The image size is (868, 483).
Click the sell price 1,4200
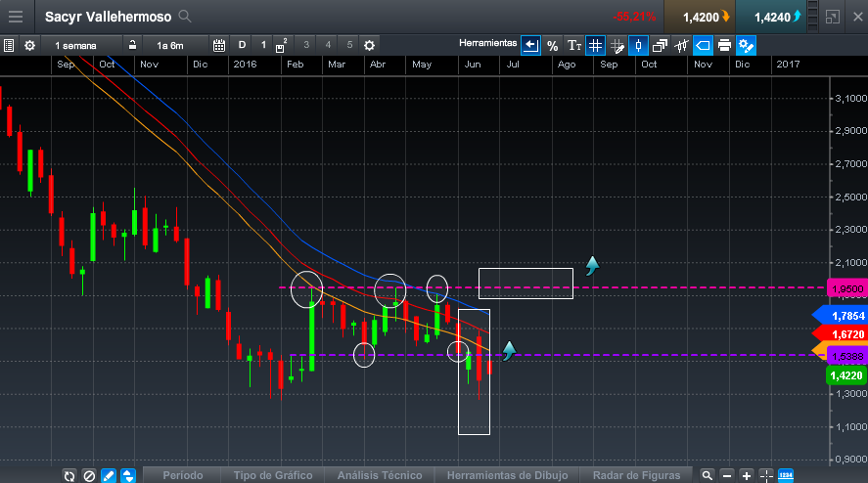pos(701,18)
